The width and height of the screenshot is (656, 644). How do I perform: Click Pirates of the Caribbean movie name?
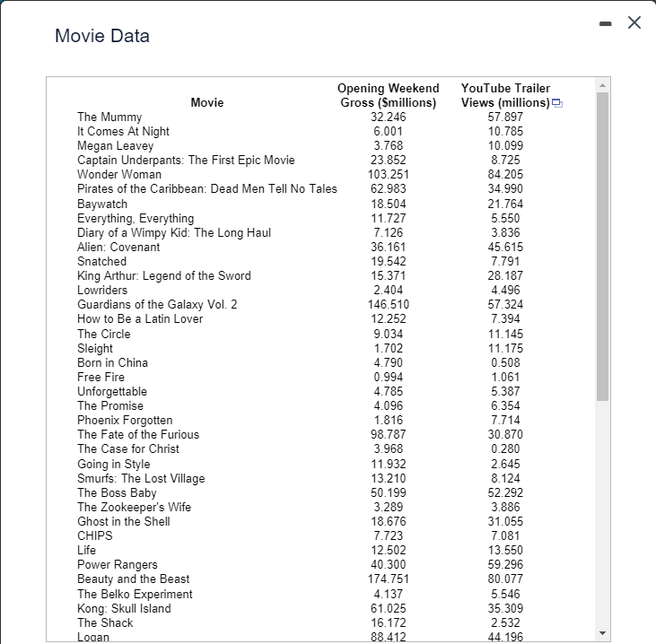[207, 189]
